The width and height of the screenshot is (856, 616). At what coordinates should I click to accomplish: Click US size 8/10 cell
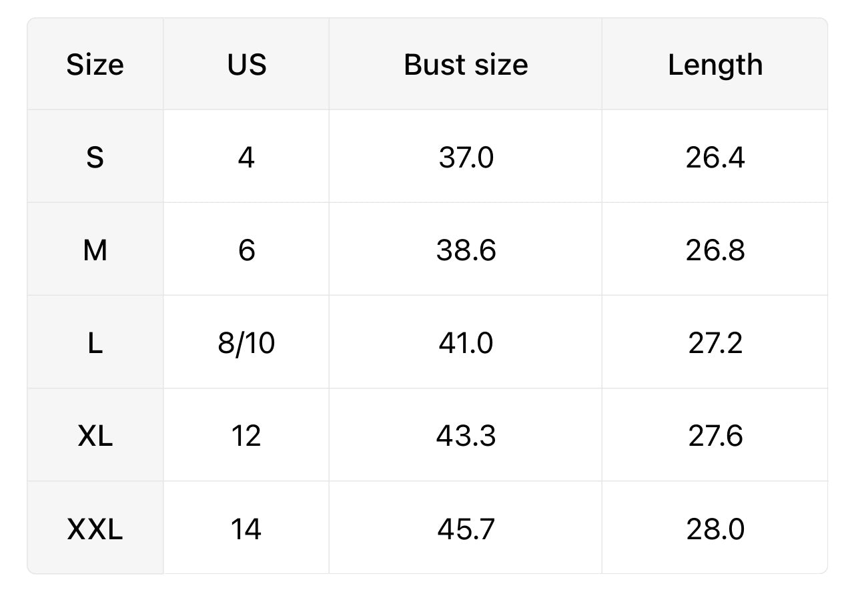pos(246,343)
